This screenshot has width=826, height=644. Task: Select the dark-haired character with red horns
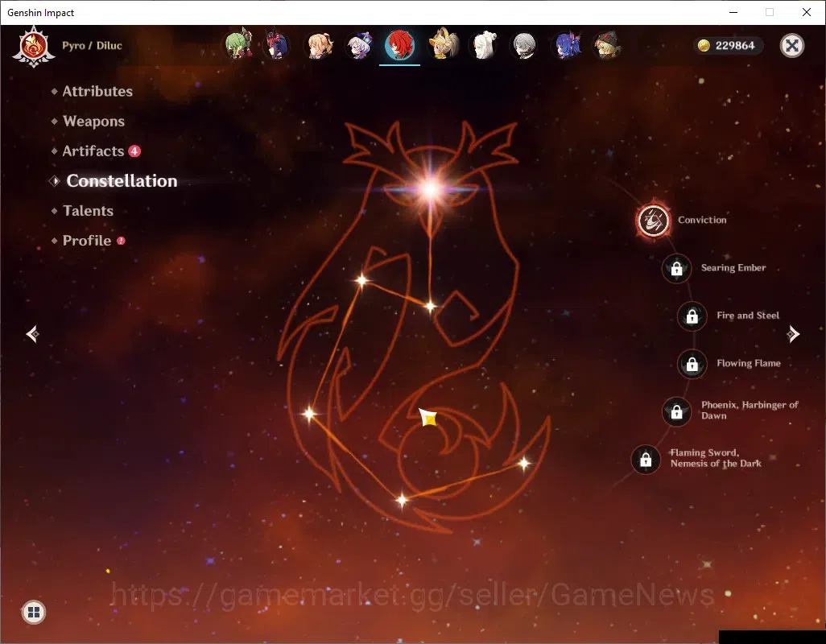click(x=277, y=45)
